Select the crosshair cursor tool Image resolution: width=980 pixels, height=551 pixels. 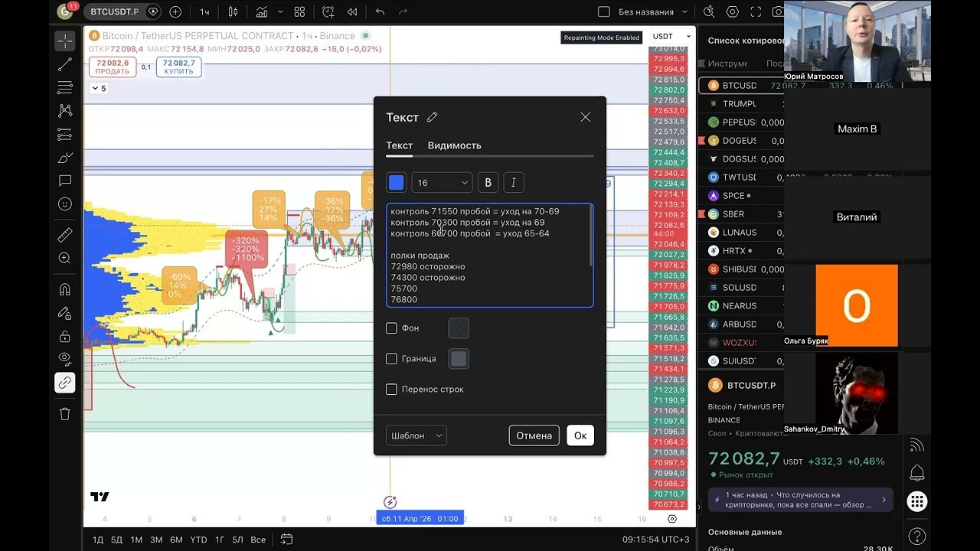click(x=65, y=41)
